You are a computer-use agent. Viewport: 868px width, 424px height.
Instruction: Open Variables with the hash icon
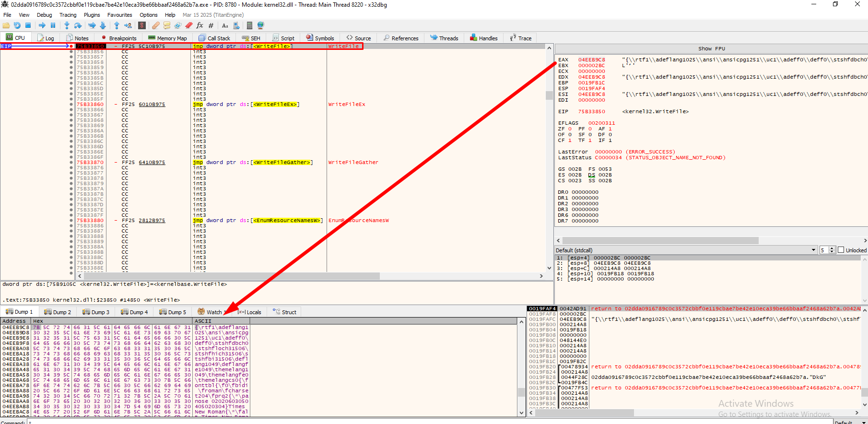tap(211, 25)
